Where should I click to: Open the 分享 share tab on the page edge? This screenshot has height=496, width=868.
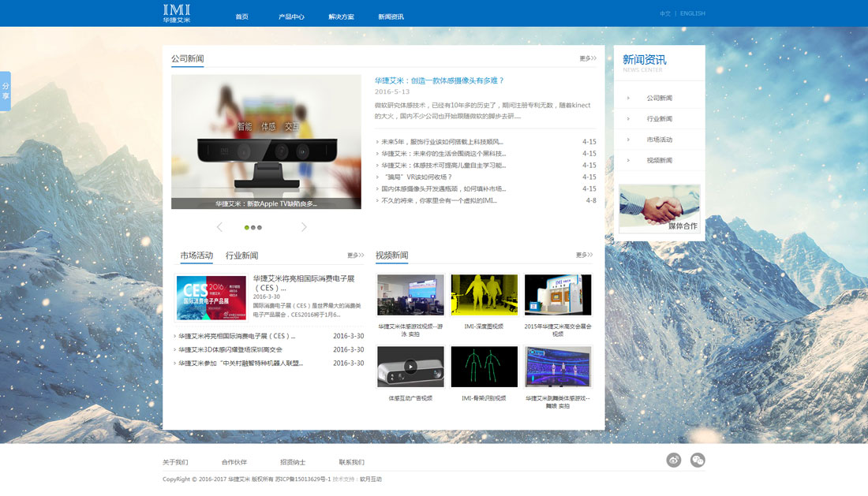point(6,91)
